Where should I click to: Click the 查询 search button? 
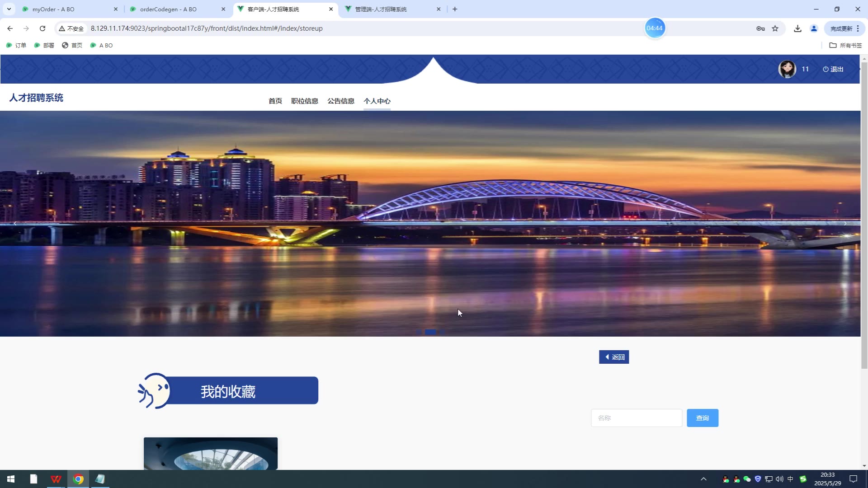pos(702,418)
